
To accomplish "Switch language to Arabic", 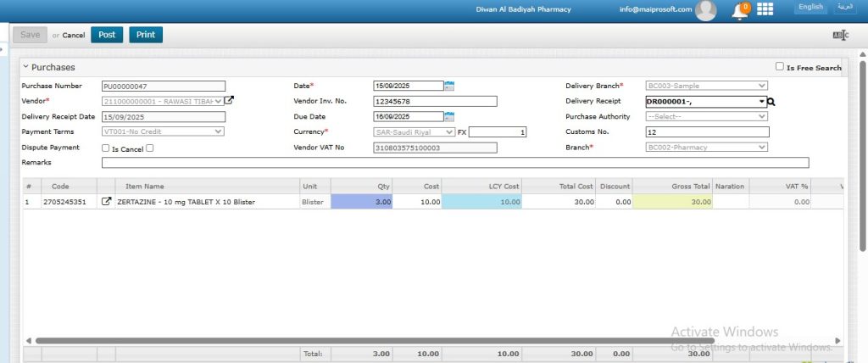I will [845, 8].
